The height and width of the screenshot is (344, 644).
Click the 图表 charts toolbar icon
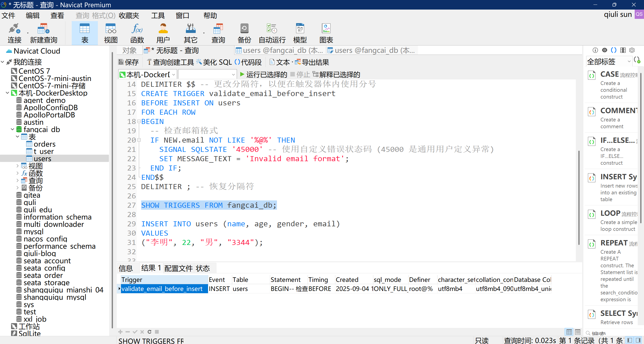point(326,33)
